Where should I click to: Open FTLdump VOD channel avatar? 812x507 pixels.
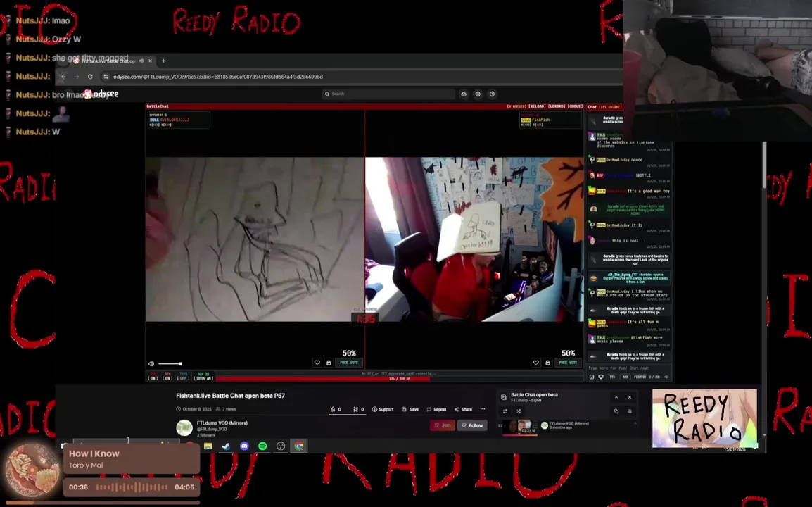click(x=184, y=427)
